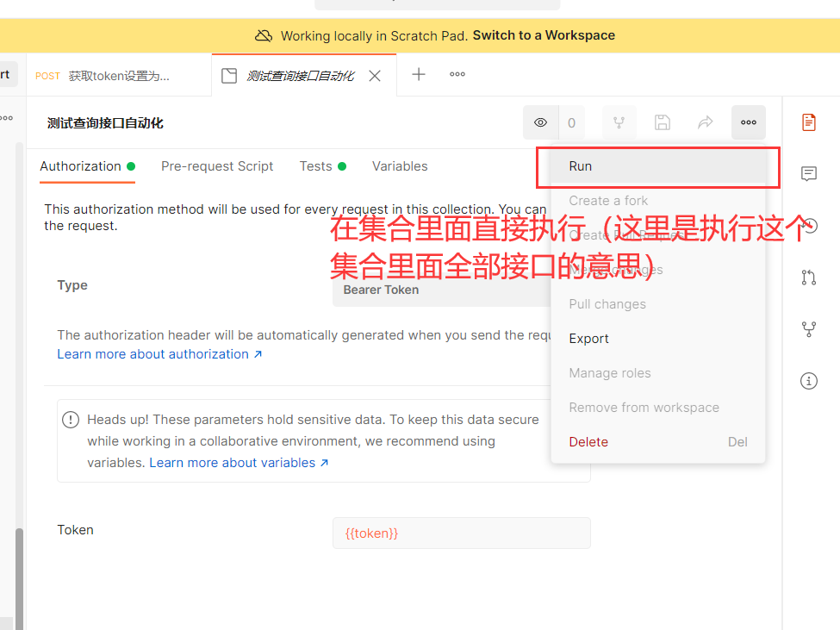Click the plus icon to open new tab
This screenshot has width=840, height=630.
coord(419,74)
